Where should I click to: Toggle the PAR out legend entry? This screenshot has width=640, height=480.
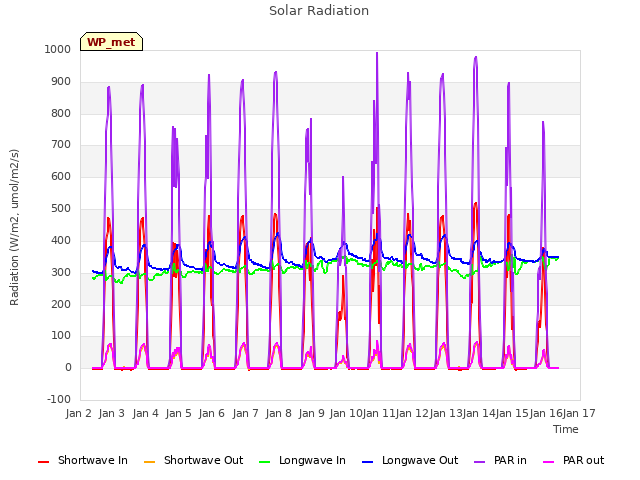click(x=573, y=460)
